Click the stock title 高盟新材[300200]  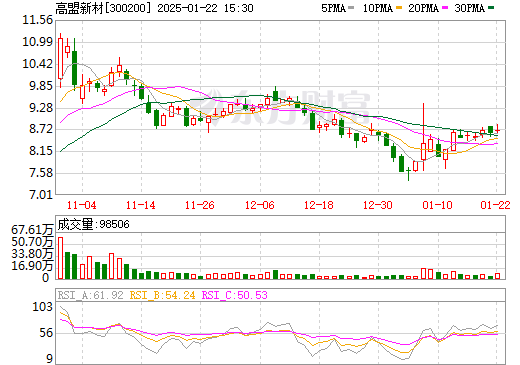click(x=103, y=8)
